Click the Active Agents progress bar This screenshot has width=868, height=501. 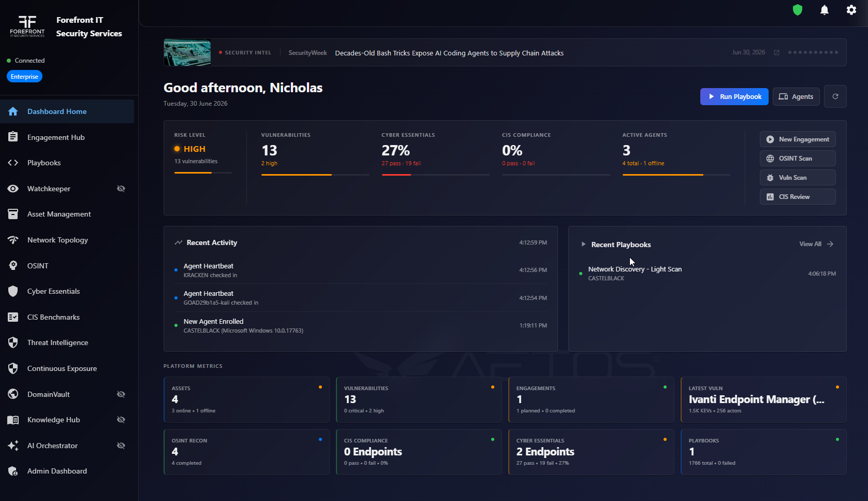click(676, 175)
